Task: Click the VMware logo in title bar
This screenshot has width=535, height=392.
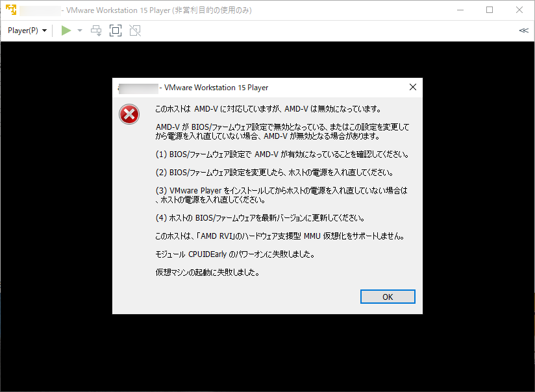Action: [11, 10]
